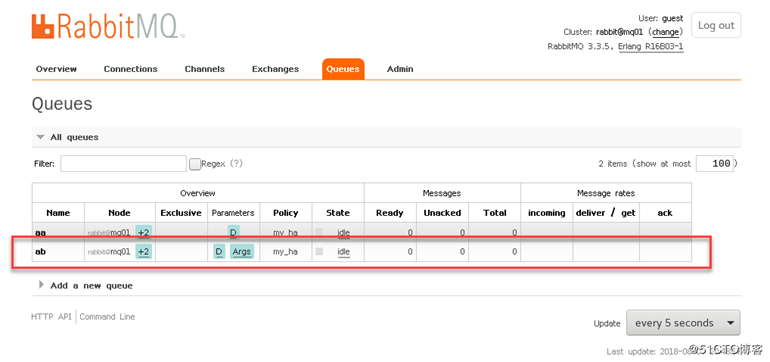The width and height of the screenshot is (770, 362).
Task: Click the rabbit@mq01 node for queue ab
Action: tap(109, 252)
